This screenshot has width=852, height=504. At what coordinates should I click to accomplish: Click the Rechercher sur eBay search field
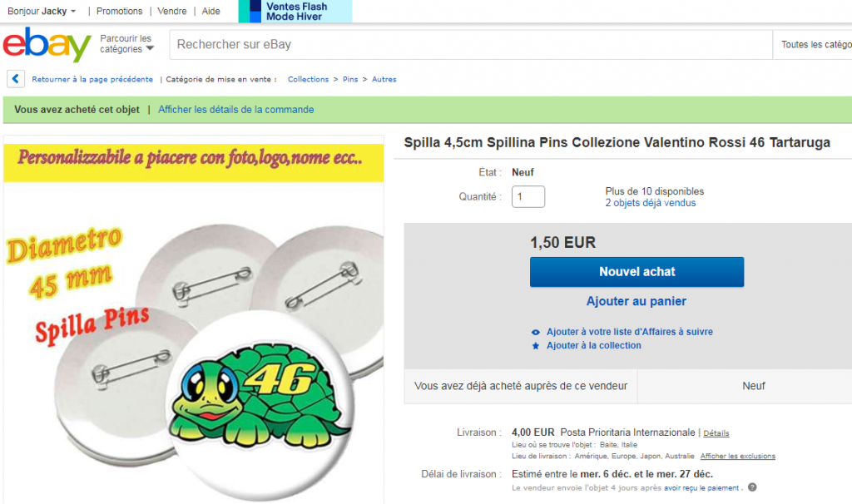tap(471, 45)
